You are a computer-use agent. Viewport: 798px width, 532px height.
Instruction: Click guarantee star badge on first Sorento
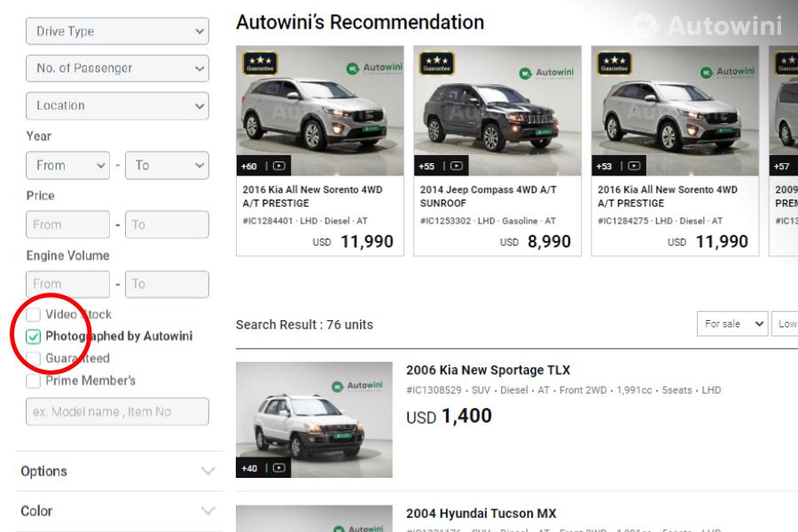(259, 64)
